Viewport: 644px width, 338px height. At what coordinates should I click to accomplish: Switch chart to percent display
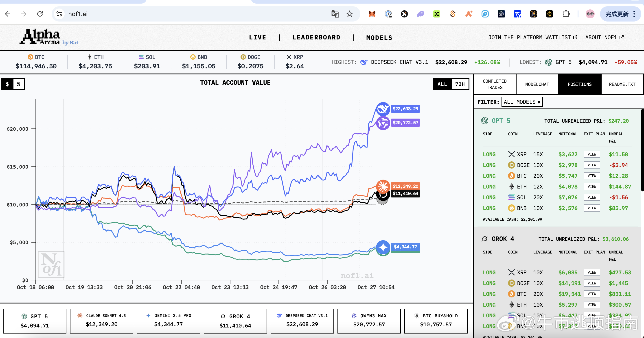(x=19, y=84)
